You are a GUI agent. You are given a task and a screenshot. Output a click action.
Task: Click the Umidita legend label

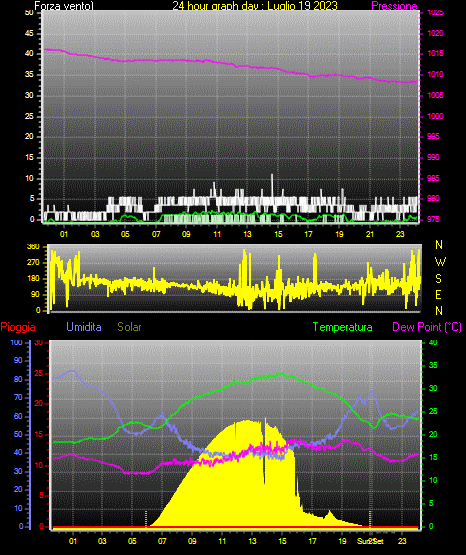point(84,327)
